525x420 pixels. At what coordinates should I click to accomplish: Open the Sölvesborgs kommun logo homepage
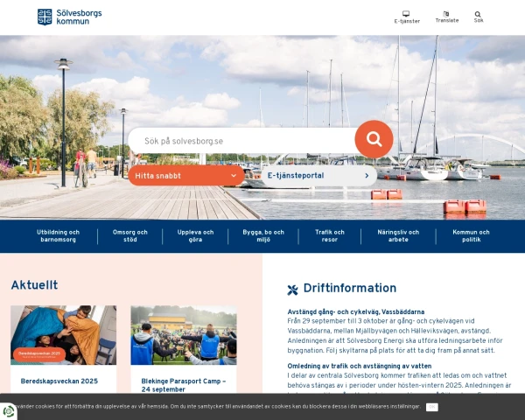tap(70, 17)
